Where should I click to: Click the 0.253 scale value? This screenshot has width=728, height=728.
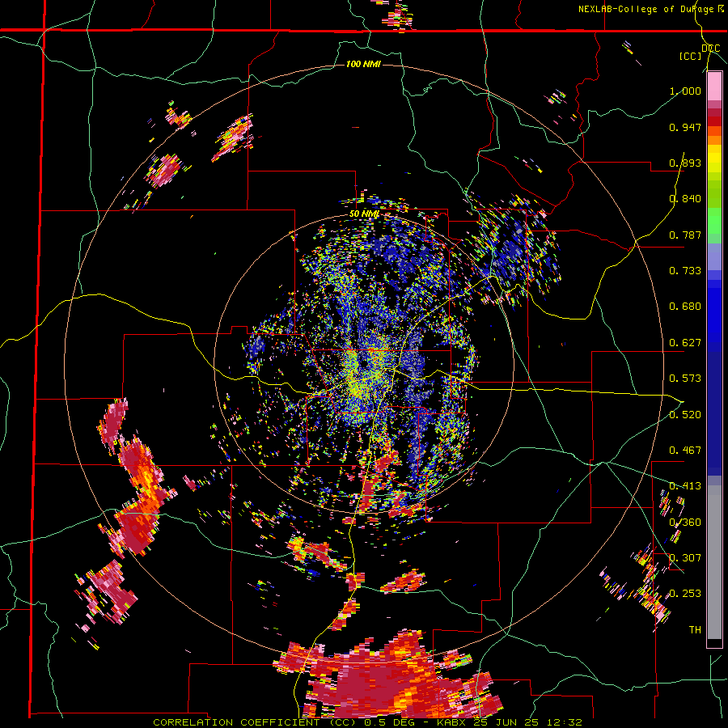tap(685, 594)
